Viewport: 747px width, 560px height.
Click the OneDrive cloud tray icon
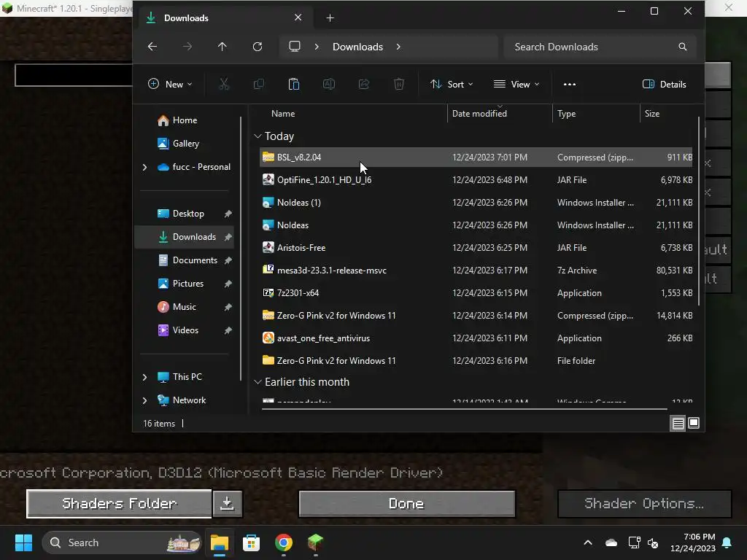[611, 542]
